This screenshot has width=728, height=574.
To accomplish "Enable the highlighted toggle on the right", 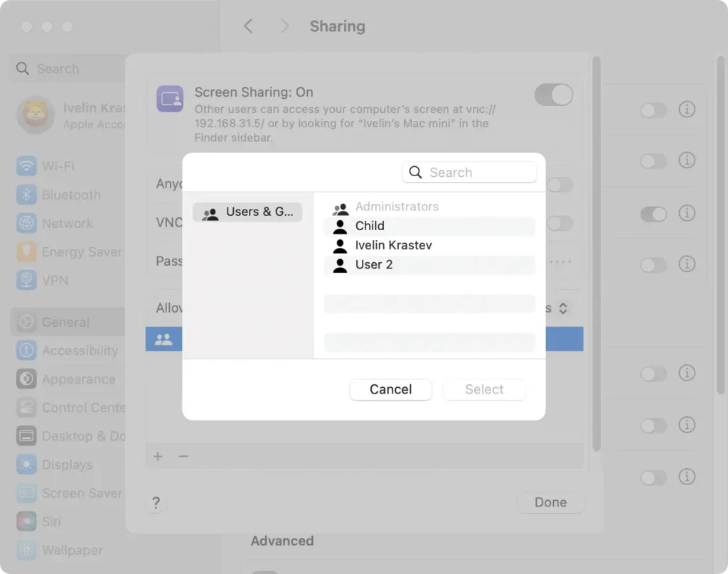I will point(653,213).
